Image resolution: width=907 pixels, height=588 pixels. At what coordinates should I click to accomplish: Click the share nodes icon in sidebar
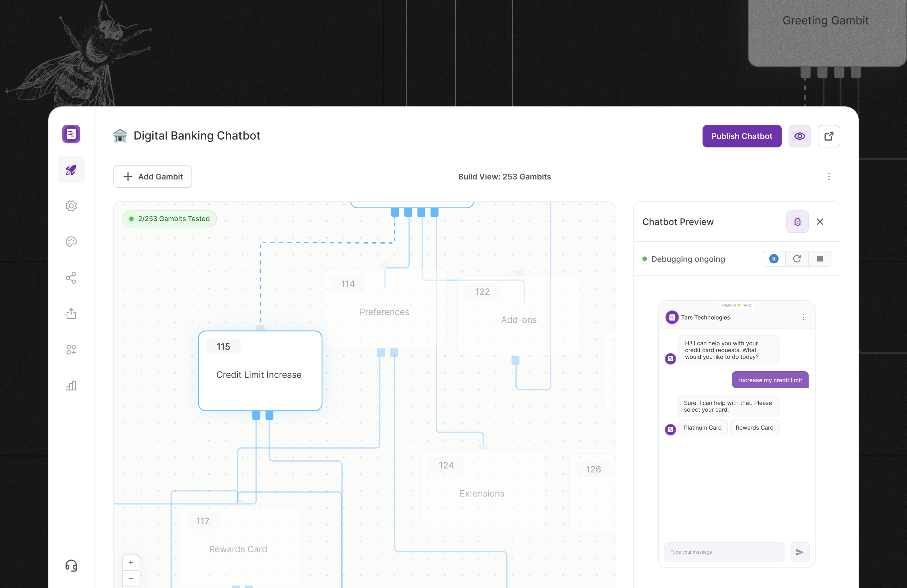[x=71, y=278]
